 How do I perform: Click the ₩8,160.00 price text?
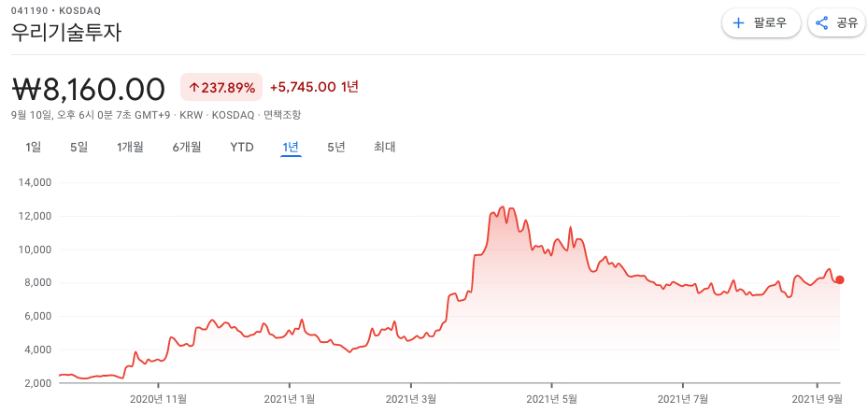tap(89, 89)
